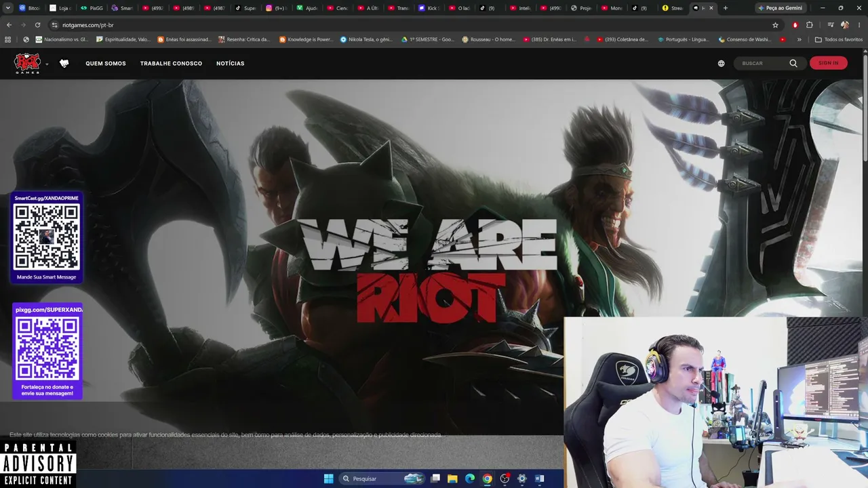Open the Extensions puzzle icon

[810, 25]
